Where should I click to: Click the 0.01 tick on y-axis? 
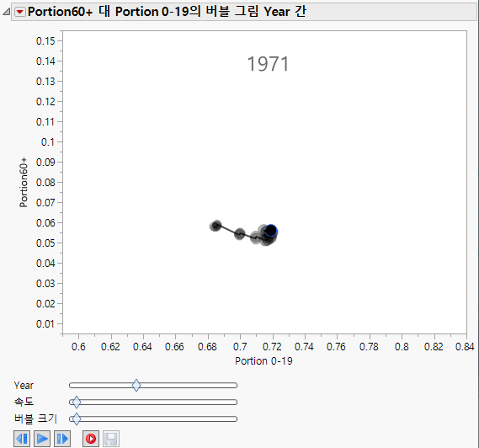[x=45, y=323]
